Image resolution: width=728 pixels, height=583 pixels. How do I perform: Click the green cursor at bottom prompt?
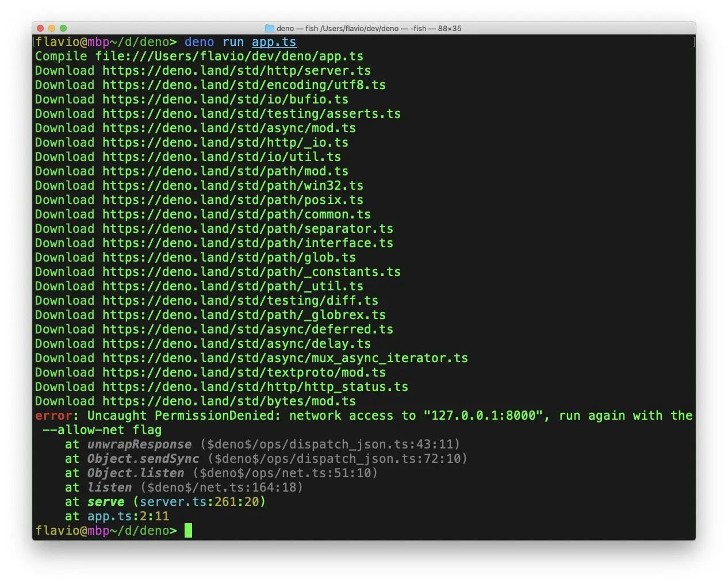pyautogui.click(x=188, y=530)
